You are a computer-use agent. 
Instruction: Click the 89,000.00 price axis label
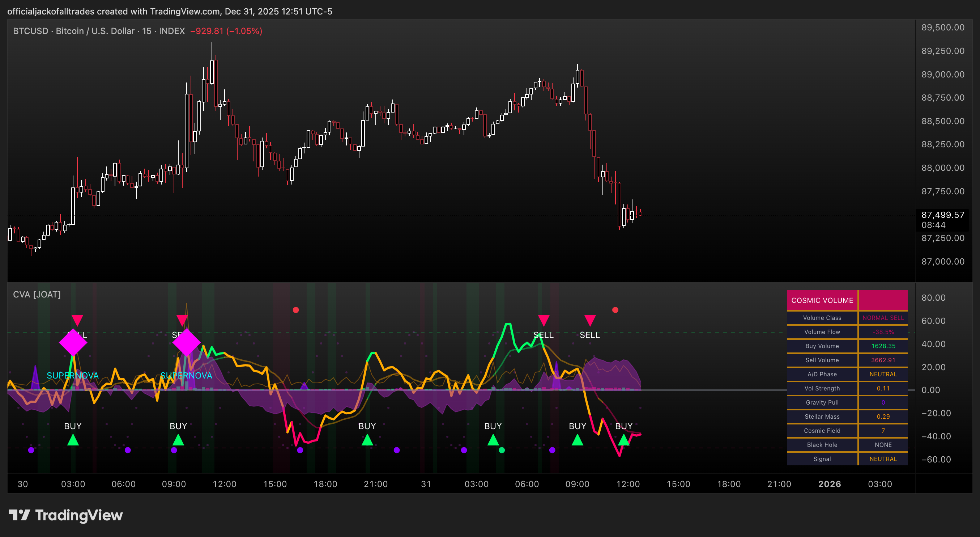pos(943,74)
